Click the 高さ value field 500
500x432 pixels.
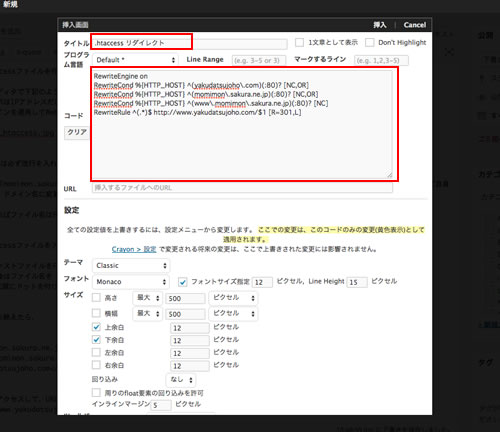(185, 298)
